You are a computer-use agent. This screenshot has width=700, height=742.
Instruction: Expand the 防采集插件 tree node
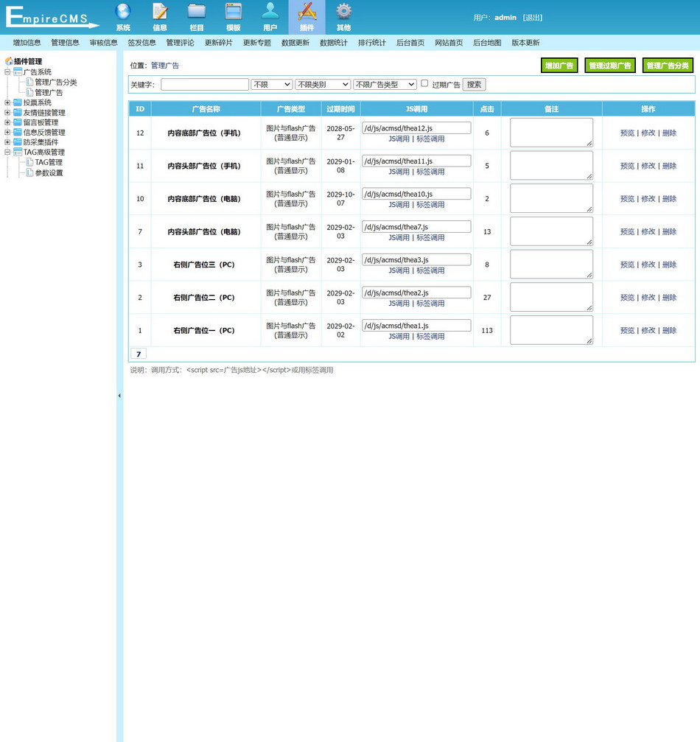(x=7, y=142)
